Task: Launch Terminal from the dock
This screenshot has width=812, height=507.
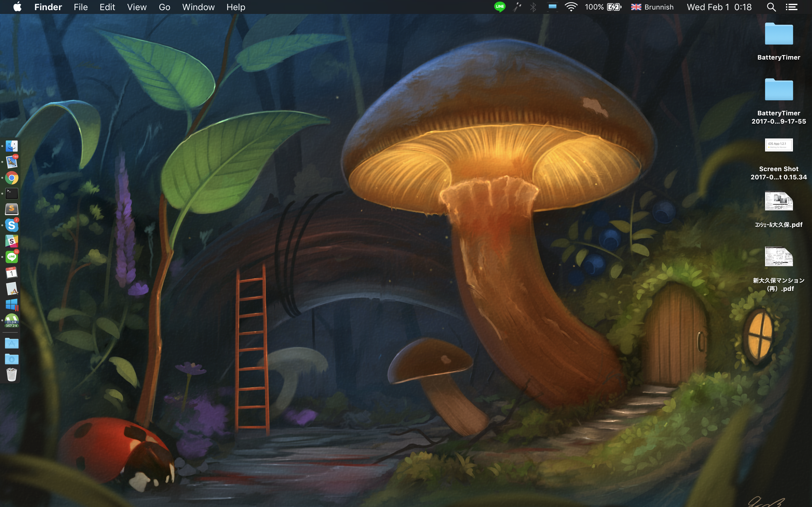Action: (x=12, y=194)
